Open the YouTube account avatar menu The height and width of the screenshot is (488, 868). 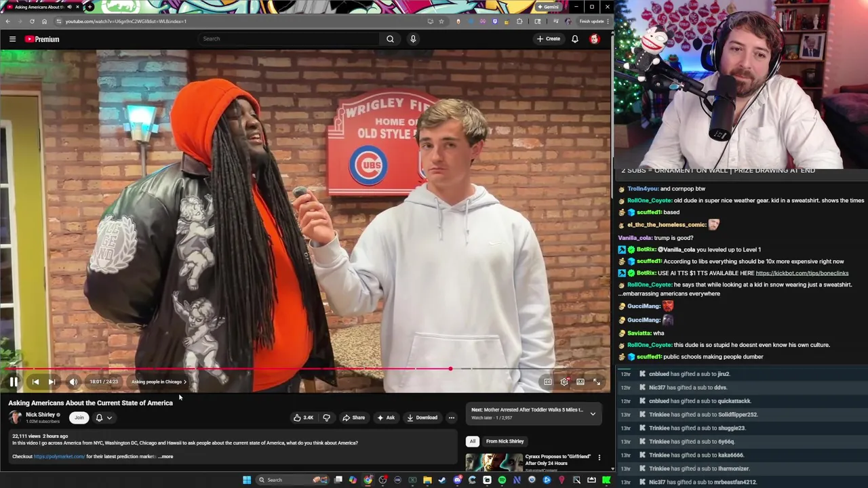595,39
